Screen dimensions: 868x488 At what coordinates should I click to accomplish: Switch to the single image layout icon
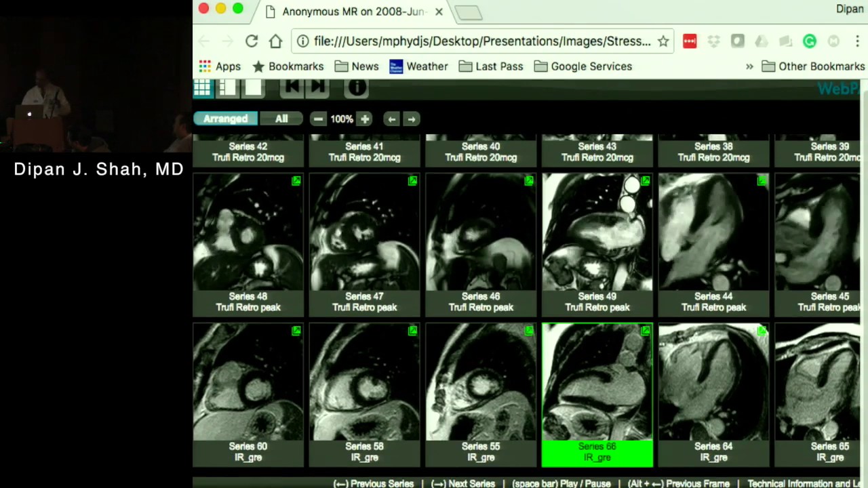[254, 87]
